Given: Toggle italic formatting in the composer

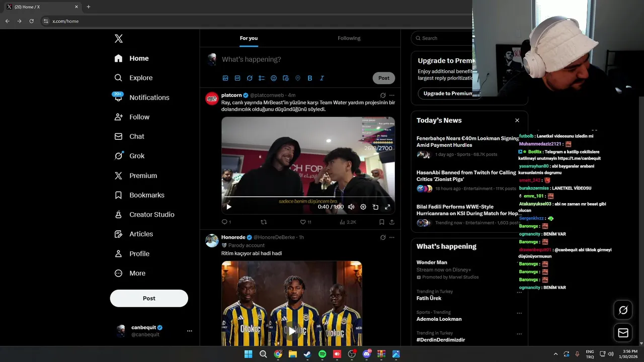Looking at the screenshot, I should tap(322, 78).
